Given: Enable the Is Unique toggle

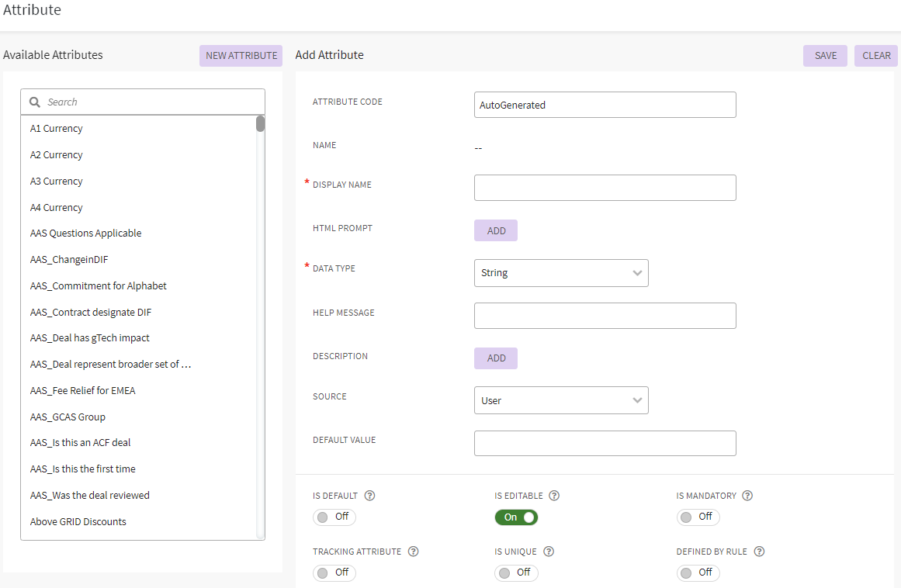Looking at the screenshot, I should tap(516, 572).
